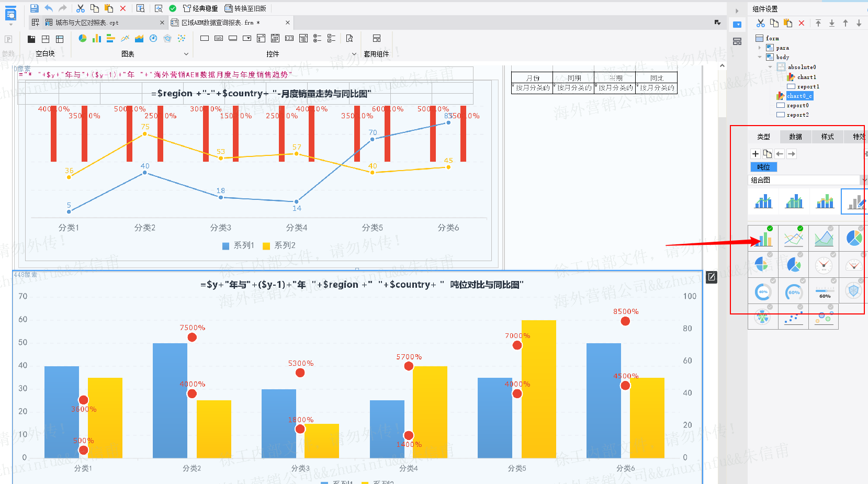Insert a pie chart from chart toolbar
Image resolution: width=868 pixels, height=484 pixels.
83,38
